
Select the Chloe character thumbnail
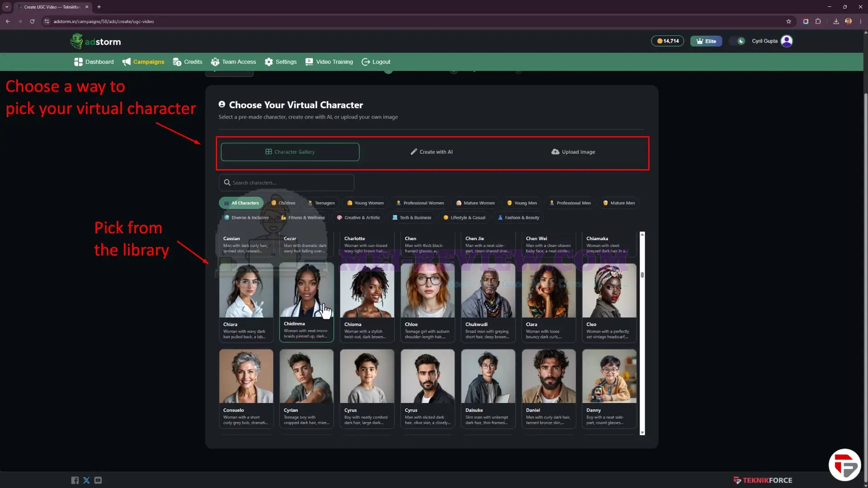pyautogui.click(x=427, y=290)
